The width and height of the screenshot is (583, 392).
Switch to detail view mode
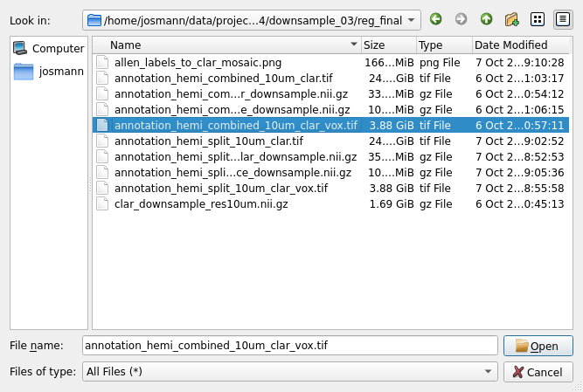(x=563, y=19)
